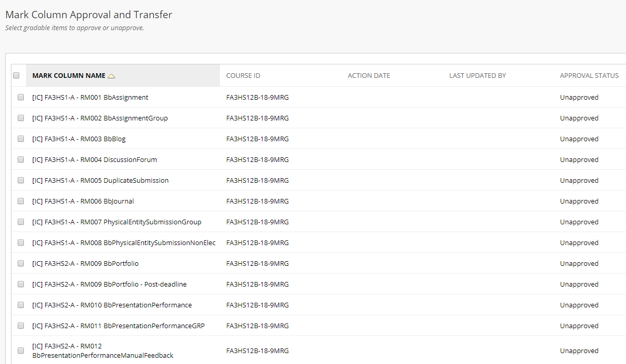Check the RM001 BbAssignment row checkbox

(x=21, y=97)
